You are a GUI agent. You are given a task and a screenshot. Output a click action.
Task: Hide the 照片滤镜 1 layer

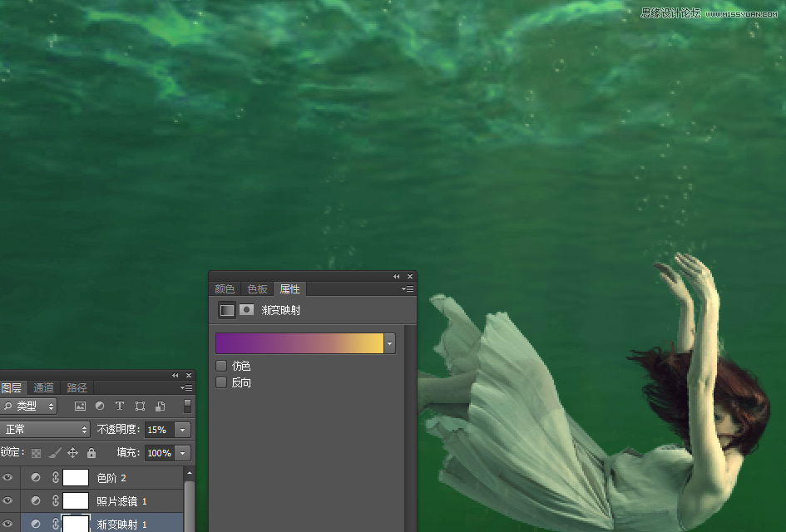click(7, 500)
